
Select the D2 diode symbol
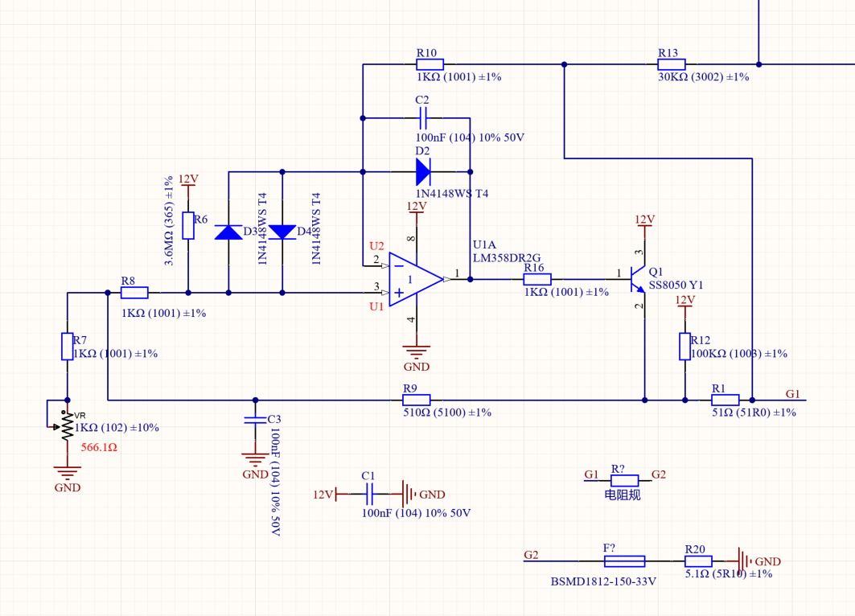423,171
